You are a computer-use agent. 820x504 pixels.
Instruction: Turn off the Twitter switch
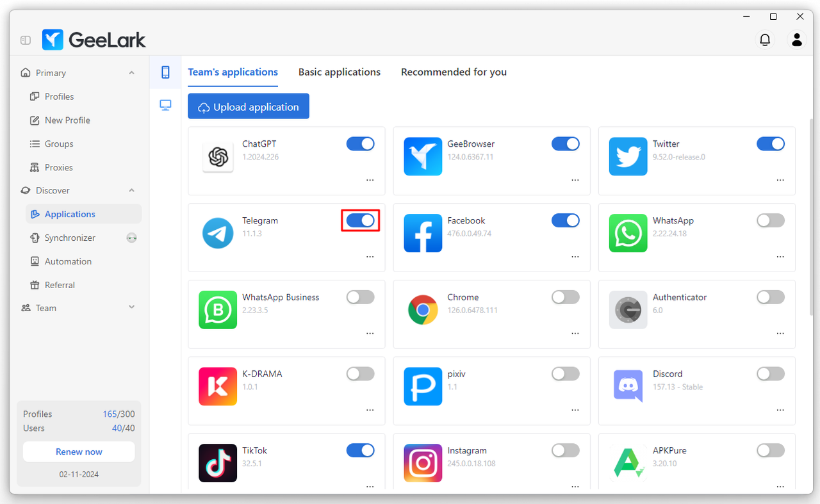coord(770,143)
